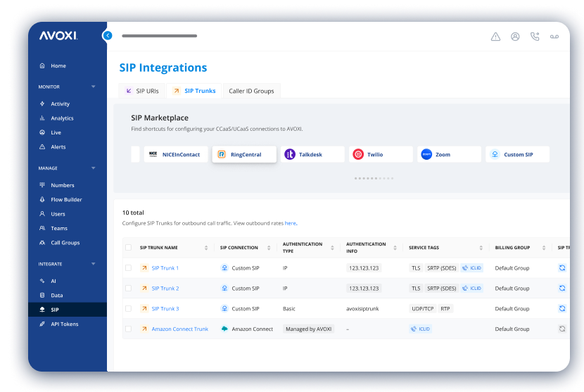Collapse the Manage section arrow
The height and width of the screenshot is (392, 584).
[94, 168]
